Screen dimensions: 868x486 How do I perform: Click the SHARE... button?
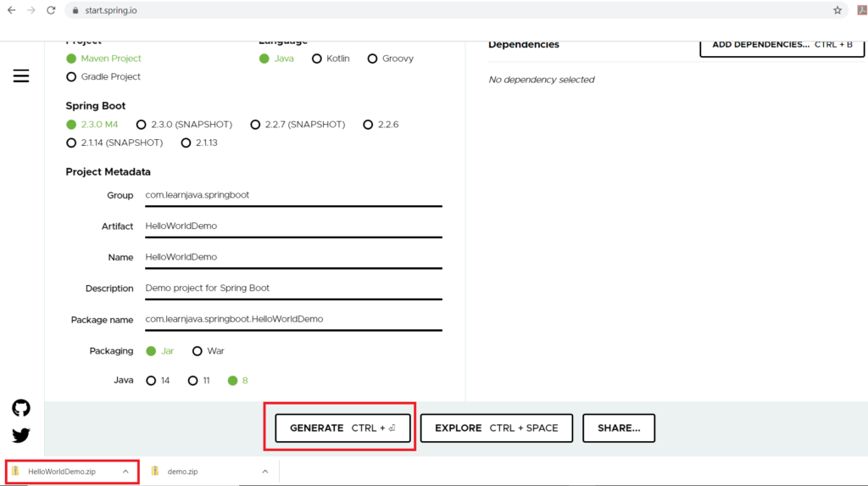[619, 427]
